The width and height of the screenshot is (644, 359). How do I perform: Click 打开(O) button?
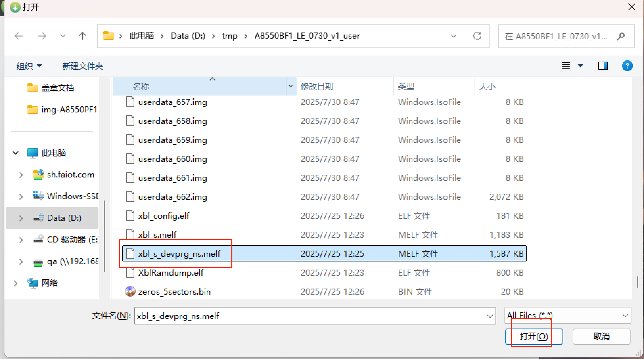pyautogui.click(x=534, y=336)
